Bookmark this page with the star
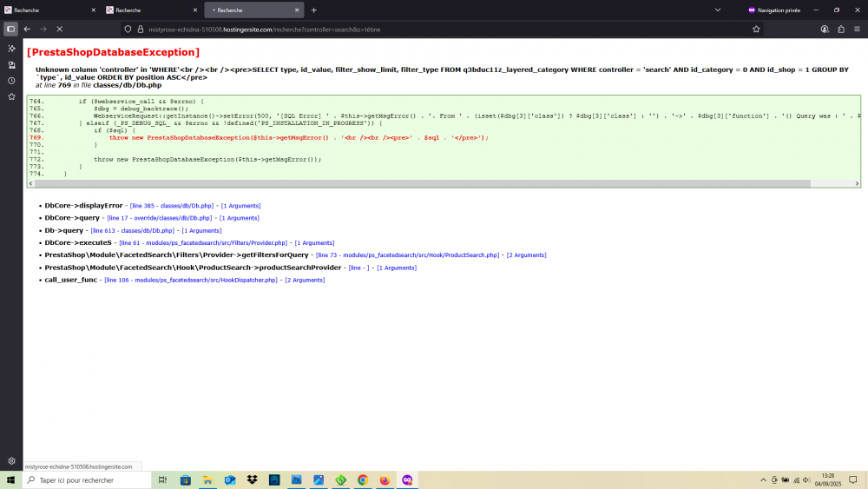The height and width of the screenshot is (489, 868). 756,30
